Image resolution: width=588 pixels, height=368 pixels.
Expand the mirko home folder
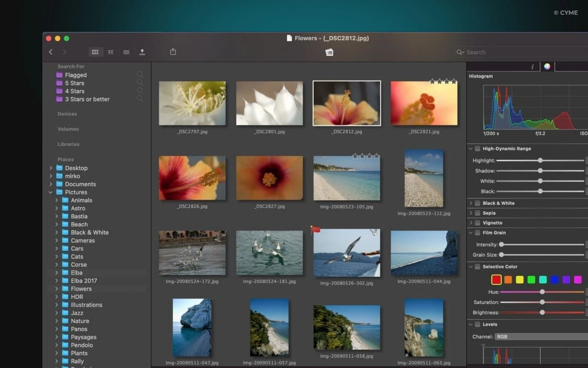(51, 176)
